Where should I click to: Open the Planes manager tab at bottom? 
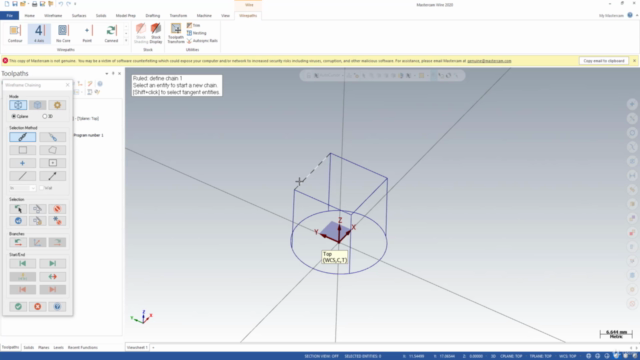44,347
